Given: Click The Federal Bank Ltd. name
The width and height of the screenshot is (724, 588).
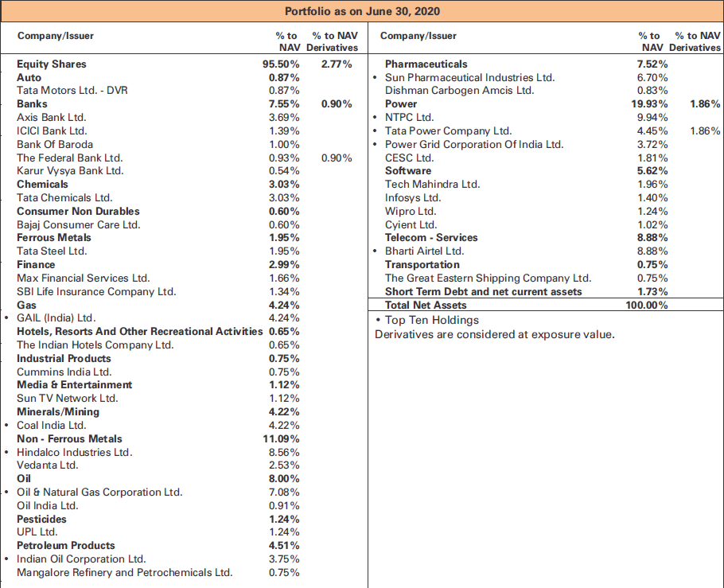Looking at the screenshot, I should click(69, 158).
